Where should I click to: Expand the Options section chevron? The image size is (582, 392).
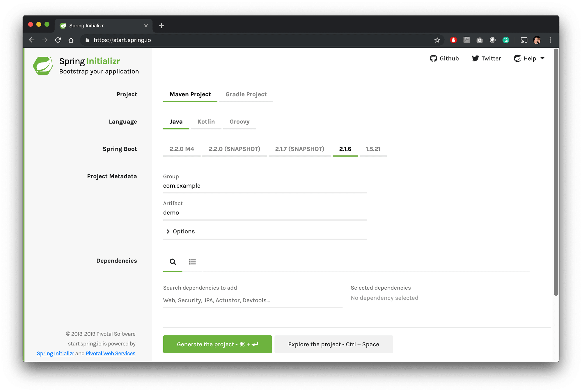(x=168, y=231)
